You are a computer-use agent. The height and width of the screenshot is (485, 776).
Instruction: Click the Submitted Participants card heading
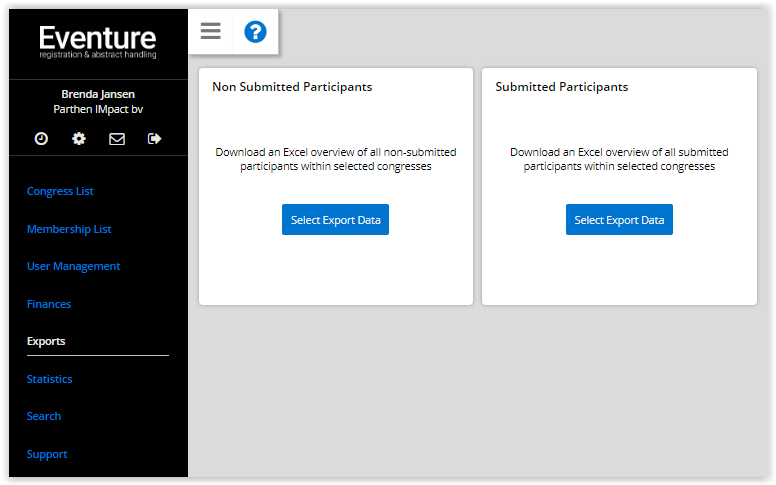562,87
